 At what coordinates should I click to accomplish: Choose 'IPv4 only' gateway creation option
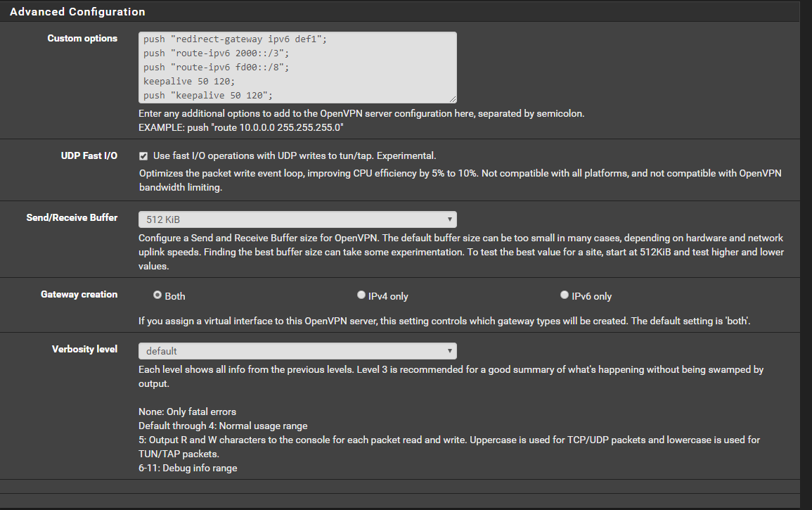[361, 295]
